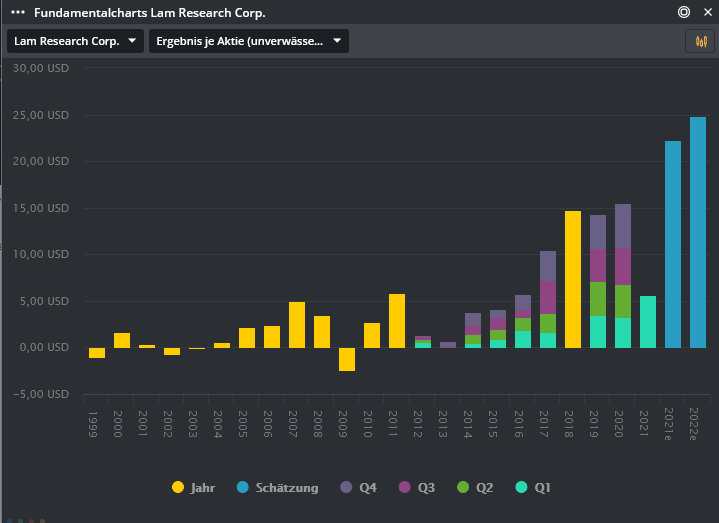Toggle the Q1 legend series
The image size is (719, 523).
[533, 487]
